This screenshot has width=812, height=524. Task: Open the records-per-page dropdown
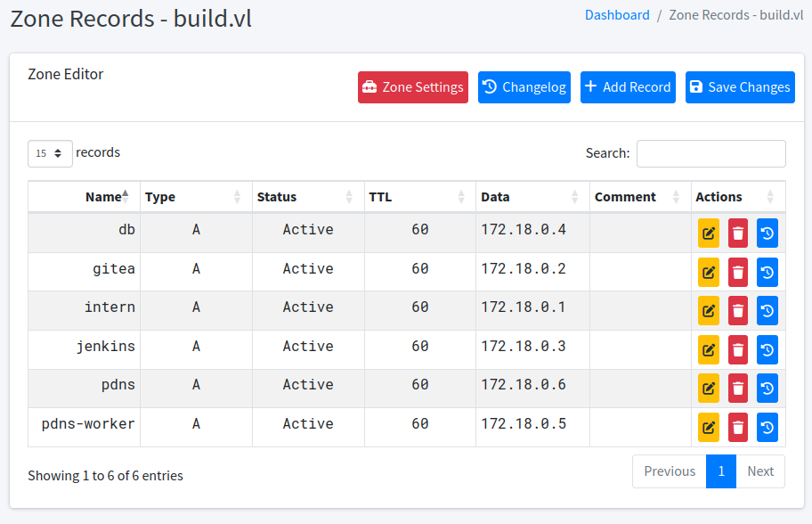[x=50, y=153]
